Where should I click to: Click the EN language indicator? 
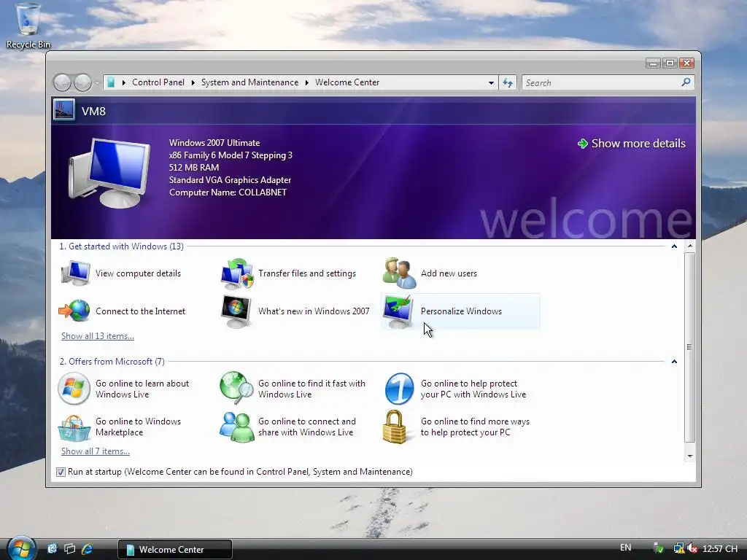point(625,548)
